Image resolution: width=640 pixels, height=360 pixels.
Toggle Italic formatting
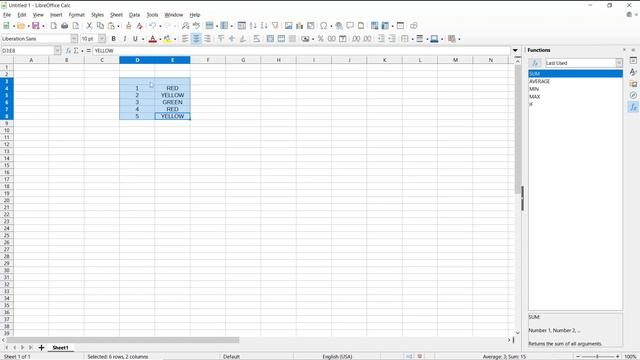pos(124,39)
